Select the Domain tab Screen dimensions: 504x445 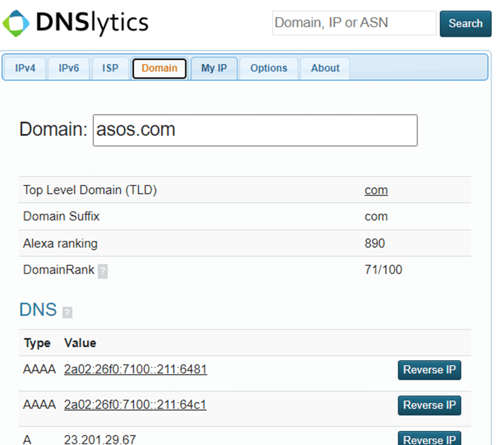tap(159, 68)
